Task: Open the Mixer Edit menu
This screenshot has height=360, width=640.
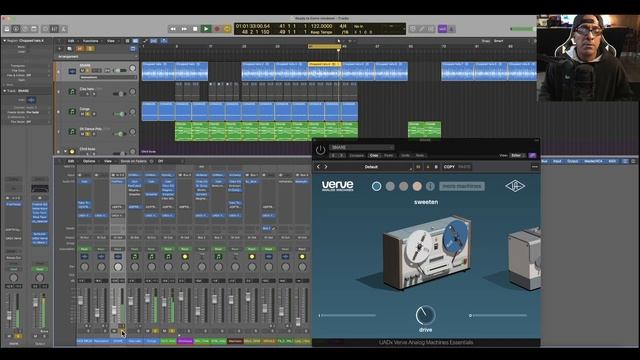Action: point(71,161)
